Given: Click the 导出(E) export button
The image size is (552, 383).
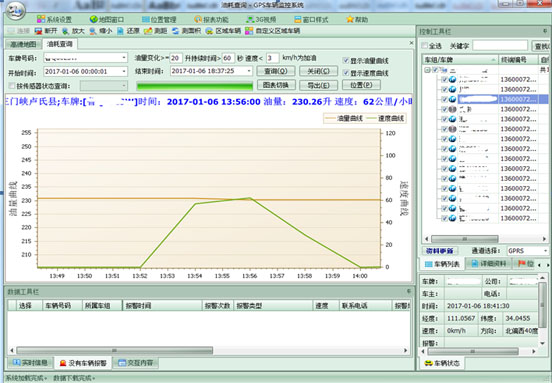Looking at the screenshot, I should click(x=318, y=85).
